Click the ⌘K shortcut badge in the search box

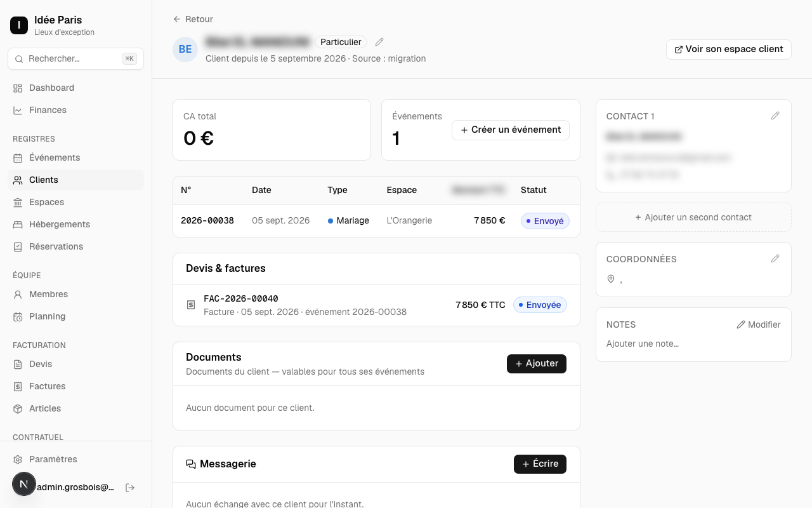[129, 58]
